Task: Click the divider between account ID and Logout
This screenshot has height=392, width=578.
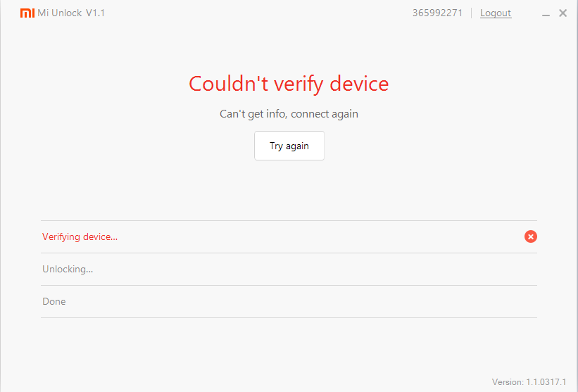Action: pyautogui.click(x=472, y=13)
